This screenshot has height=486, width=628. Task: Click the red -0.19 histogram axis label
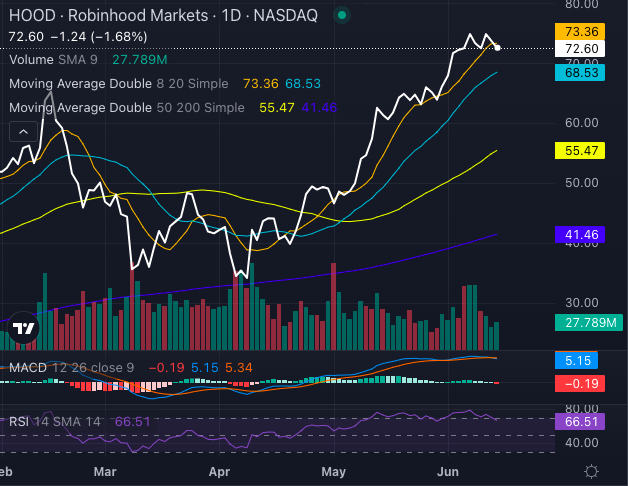580,383
